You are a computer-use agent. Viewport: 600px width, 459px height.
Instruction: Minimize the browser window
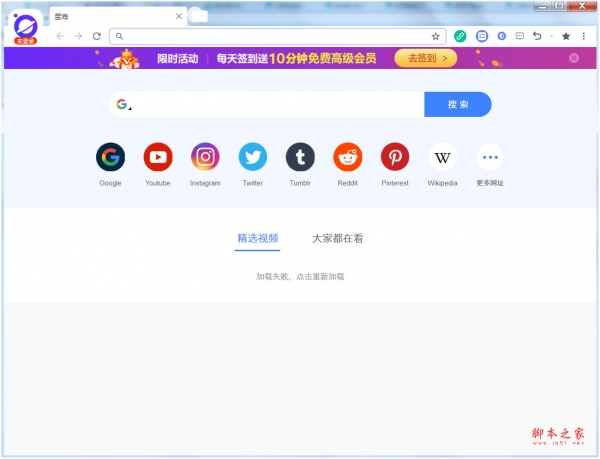click(x=542, y=6)
